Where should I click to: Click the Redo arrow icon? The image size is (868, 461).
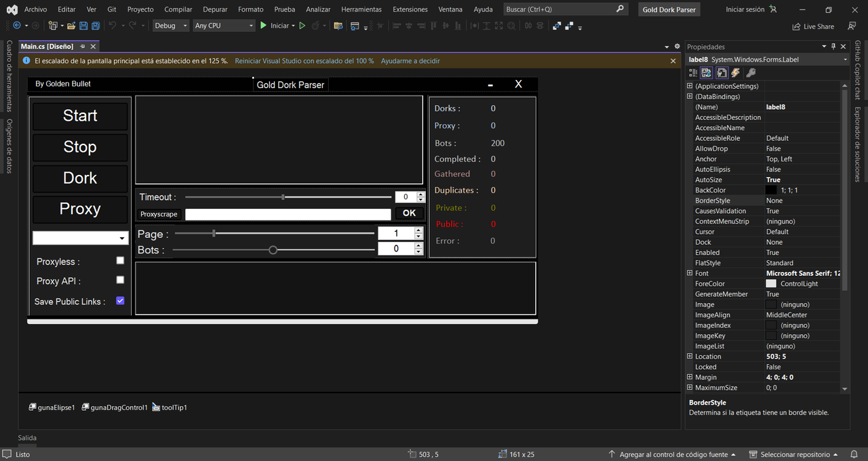(x=132, y=25)
